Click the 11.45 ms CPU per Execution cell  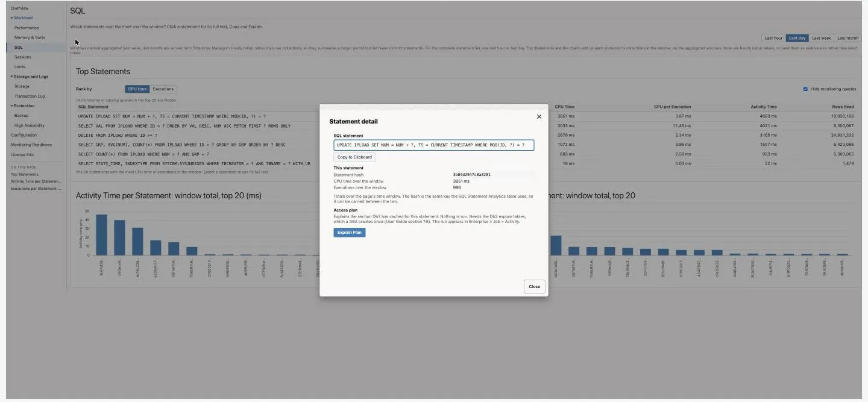click(x=682, y=126)
